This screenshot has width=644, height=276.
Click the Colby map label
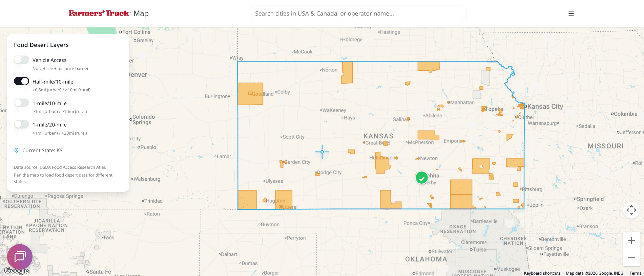284,92
